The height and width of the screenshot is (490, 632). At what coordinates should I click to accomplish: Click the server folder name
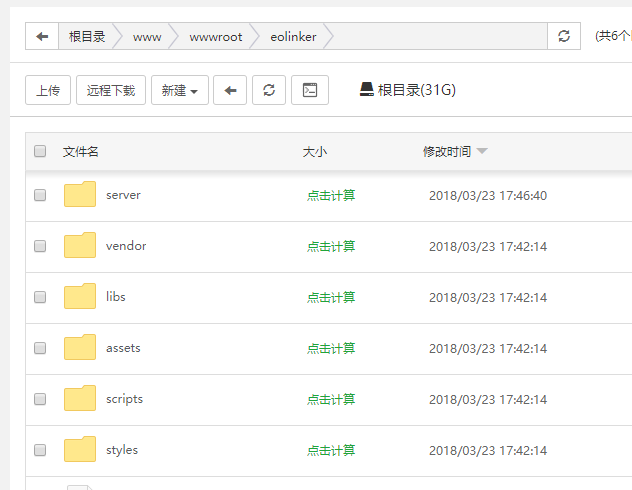(123, 195)
